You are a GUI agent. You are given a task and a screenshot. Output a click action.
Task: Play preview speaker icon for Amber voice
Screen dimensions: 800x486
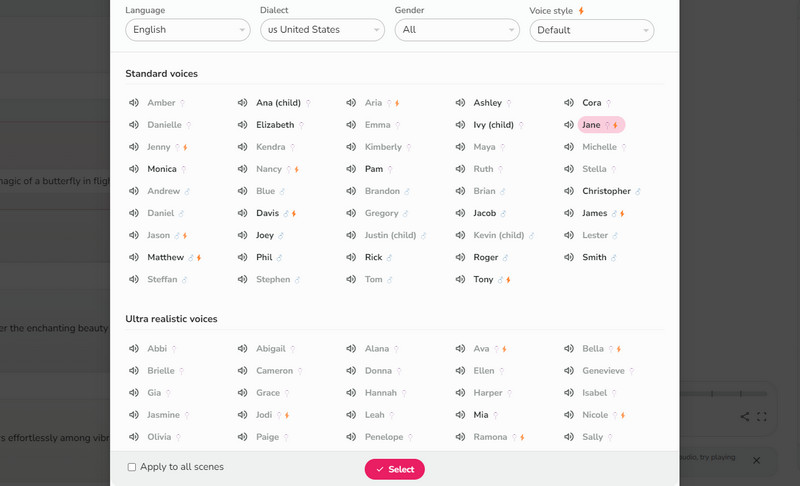coord(133,103)
